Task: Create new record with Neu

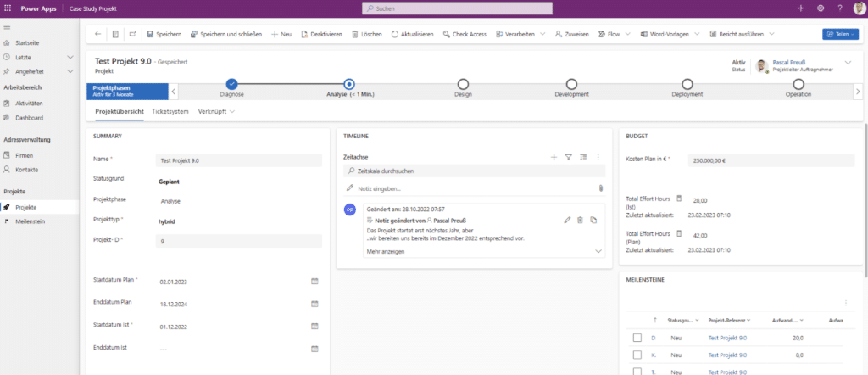Action: pos(281,34)
